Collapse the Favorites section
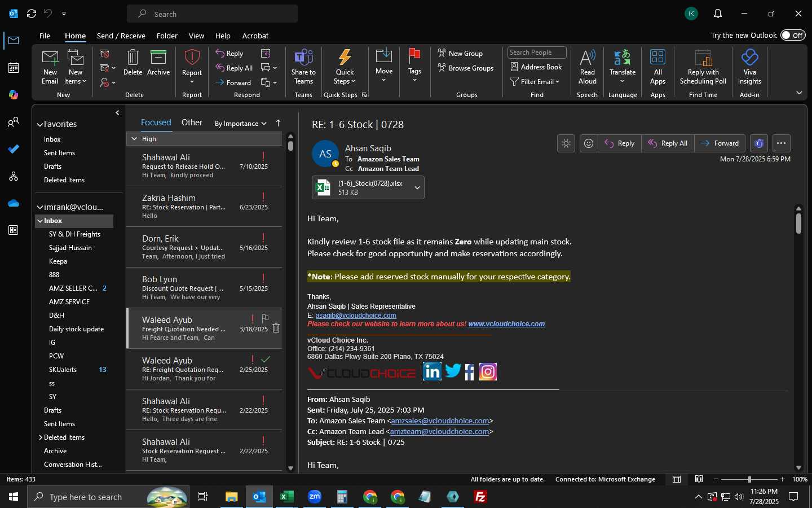 point(39,124)
